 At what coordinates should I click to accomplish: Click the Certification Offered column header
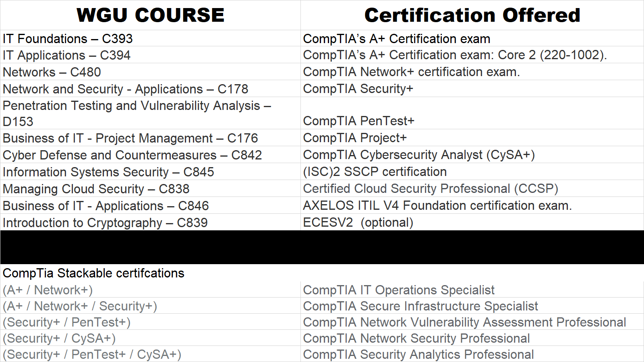coord(472,15)
